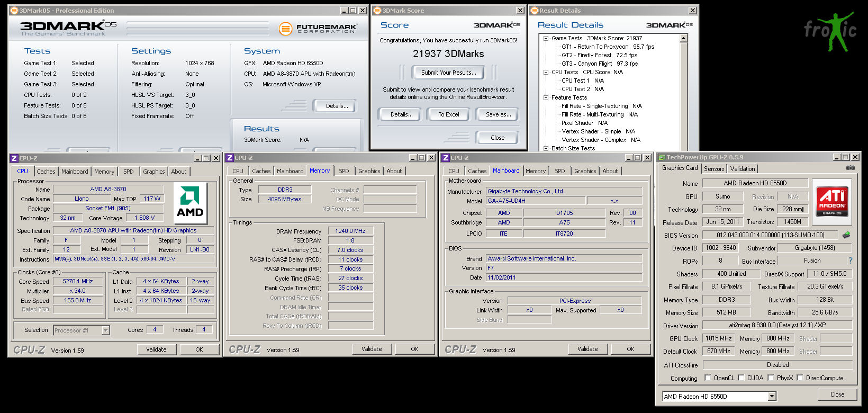Viewport: 868px width, 413px height.
Task: Click the GPU Clock value 1015 MHz
Action: pyautogui.click(x=719, y=338)
